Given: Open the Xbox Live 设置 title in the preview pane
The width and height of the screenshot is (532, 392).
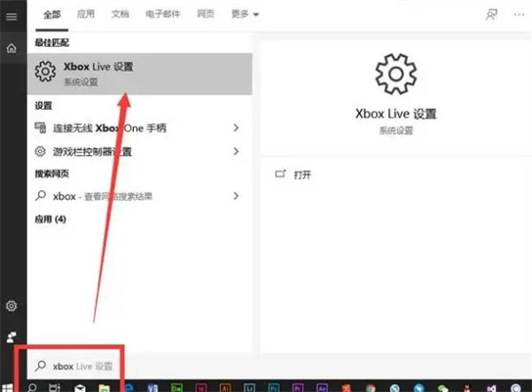Looking at the screenshot, I should (396, 114).
